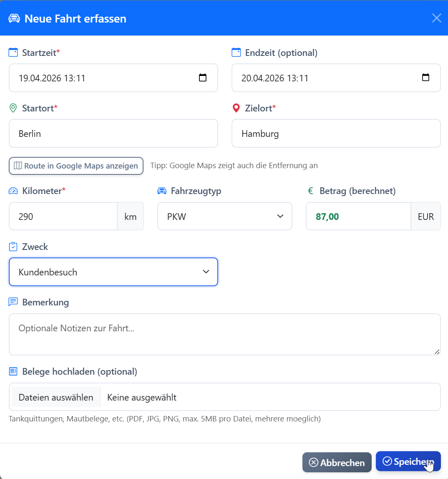Cancel the form with Abbrechen
The width and height of the screenshot is (448, 479).
337,462
